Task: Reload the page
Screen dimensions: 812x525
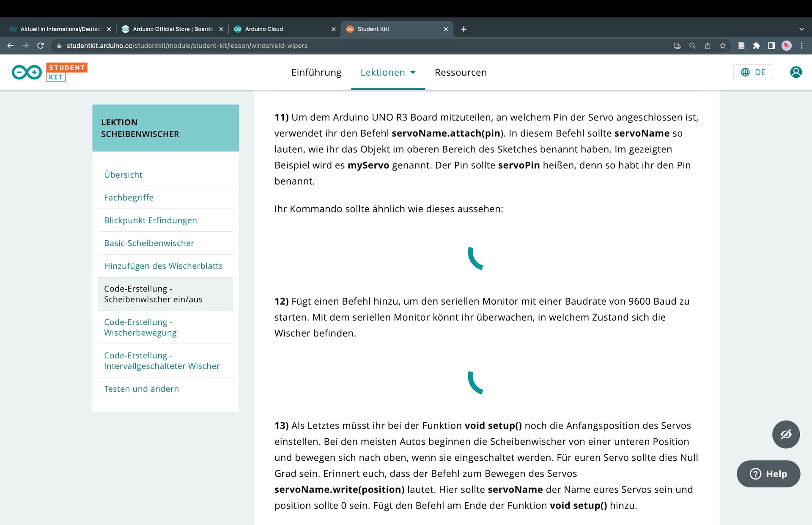Action: (x=41, y=46)
